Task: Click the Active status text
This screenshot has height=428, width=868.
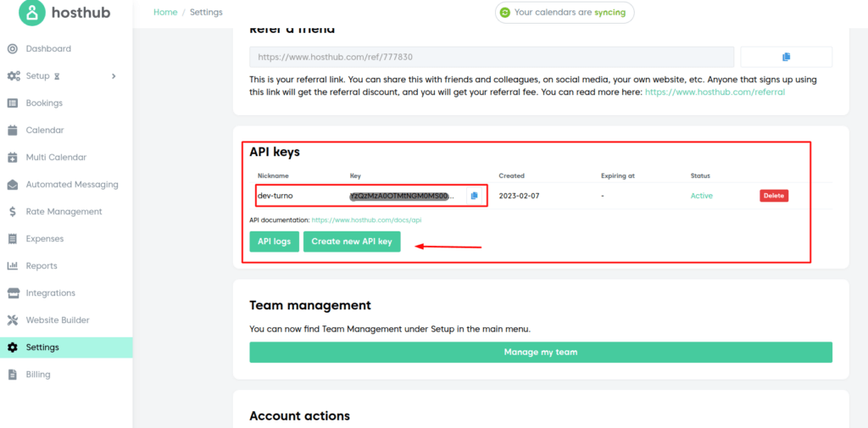Action: (701, 196)
